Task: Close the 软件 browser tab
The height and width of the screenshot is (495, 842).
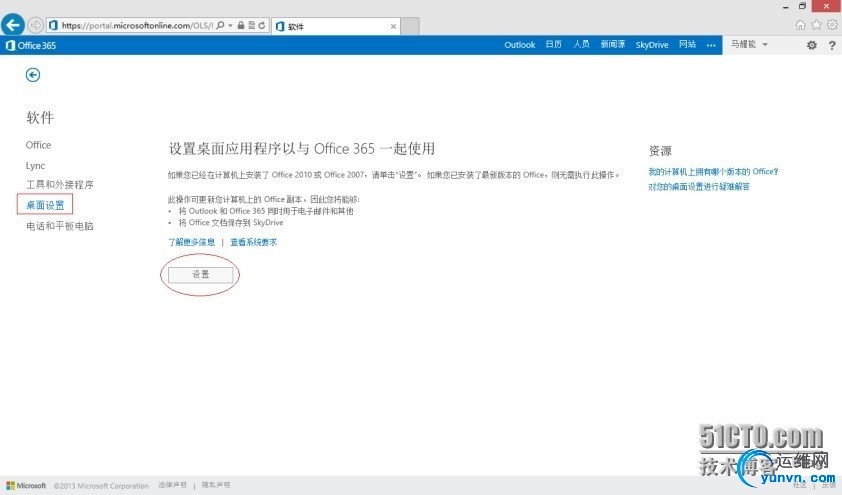Action: [x=393, y=26]
